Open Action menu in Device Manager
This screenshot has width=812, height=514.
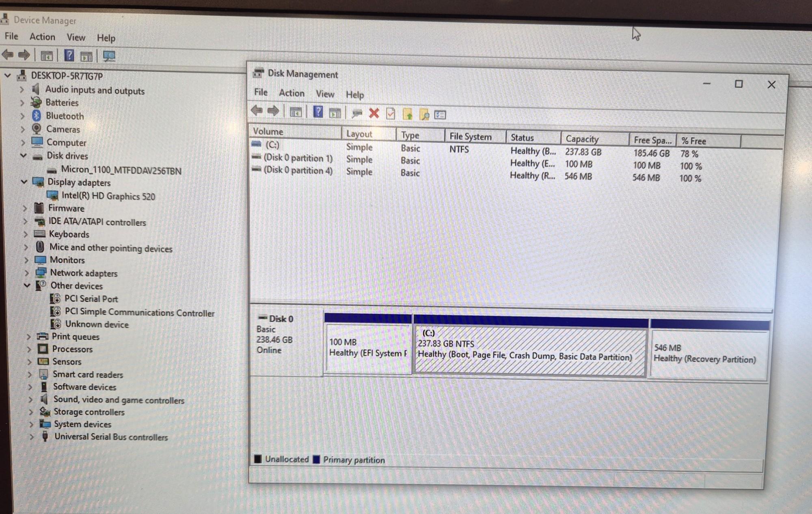coord(42,37)
